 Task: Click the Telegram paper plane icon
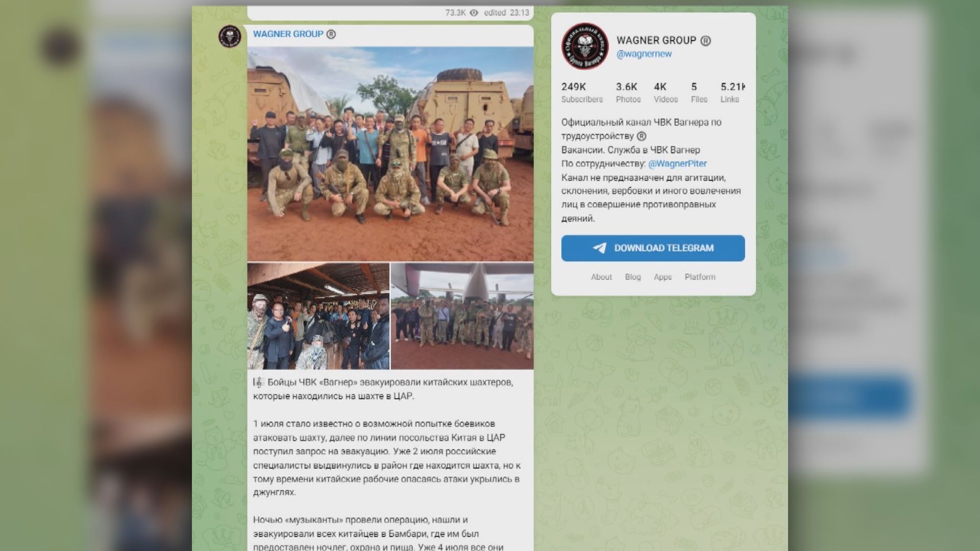(x=600, y=248)
